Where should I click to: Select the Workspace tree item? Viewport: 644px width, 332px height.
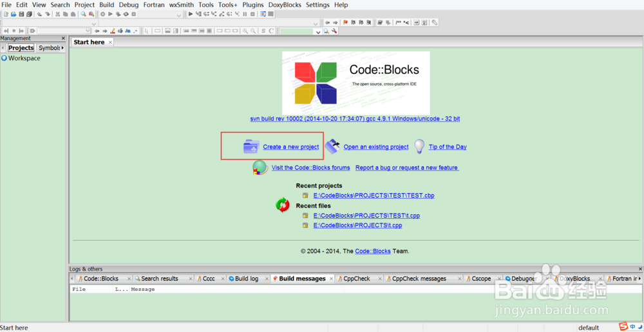point(24,59)
